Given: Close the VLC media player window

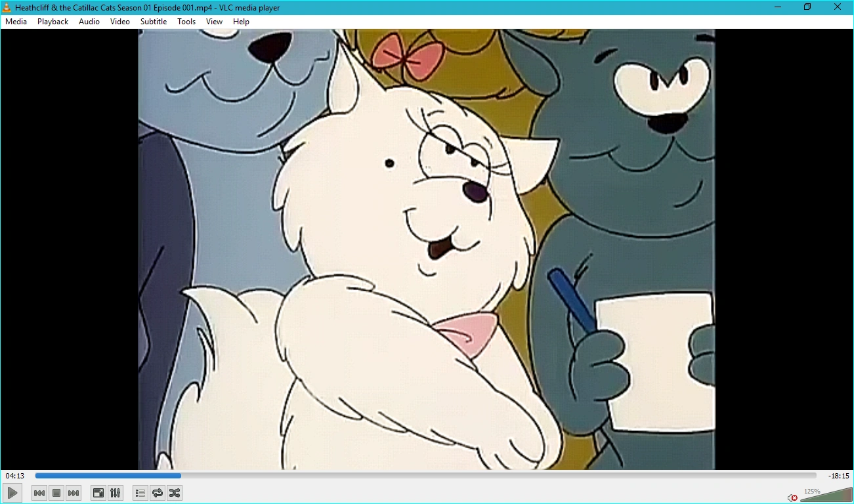Looking at the screenshot, I should [x=838, y=7].
